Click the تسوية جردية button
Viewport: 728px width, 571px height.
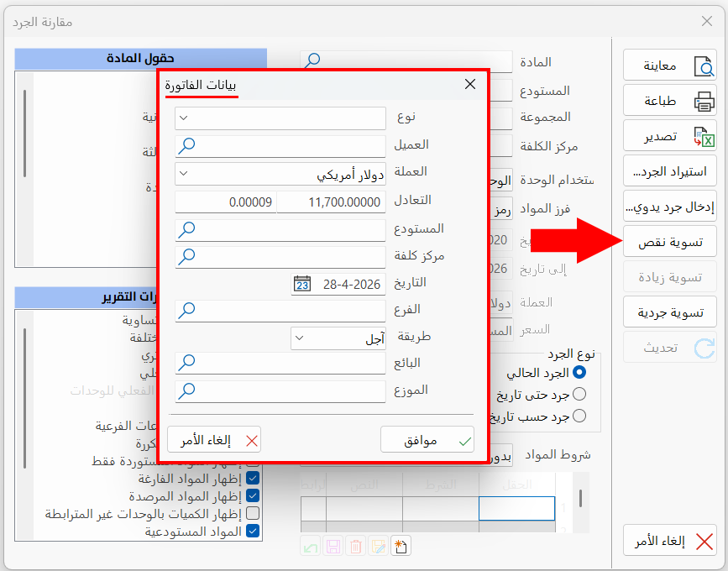pyautogui.click(x=670, y=312)
